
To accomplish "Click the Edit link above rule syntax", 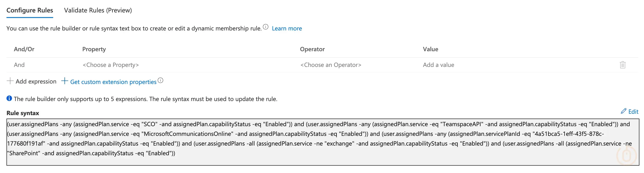I will [x=633, y=112].
